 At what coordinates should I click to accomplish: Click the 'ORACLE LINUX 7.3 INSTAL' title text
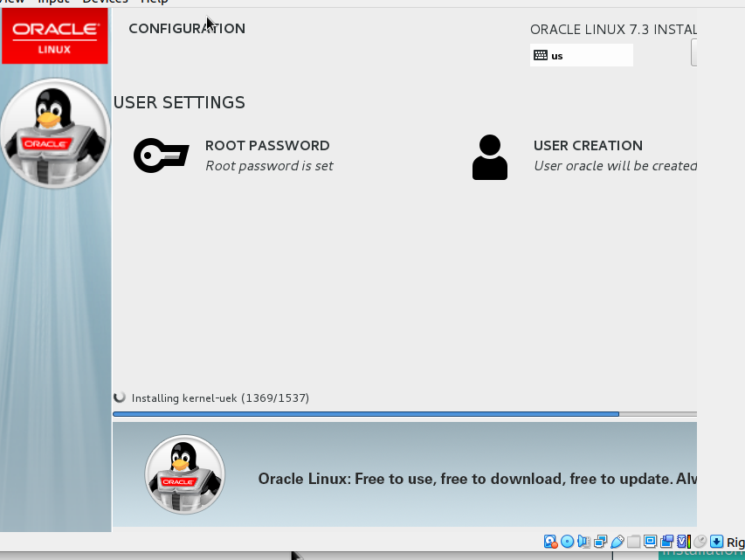pos(613,30)
